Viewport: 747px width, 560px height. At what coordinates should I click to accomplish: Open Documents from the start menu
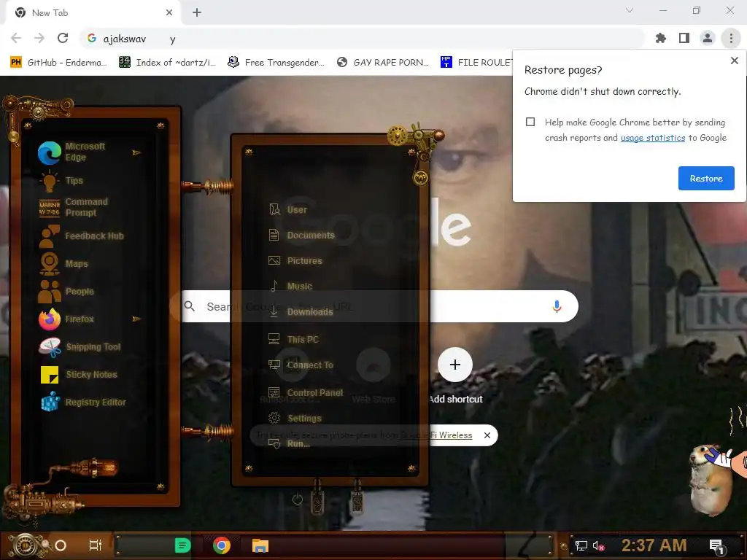[x=301, y=236]
